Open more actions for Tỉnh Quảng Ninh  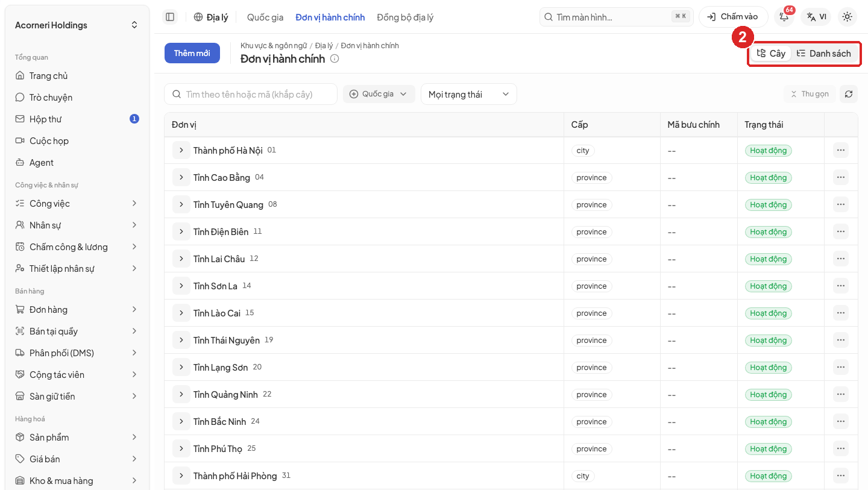841,394
